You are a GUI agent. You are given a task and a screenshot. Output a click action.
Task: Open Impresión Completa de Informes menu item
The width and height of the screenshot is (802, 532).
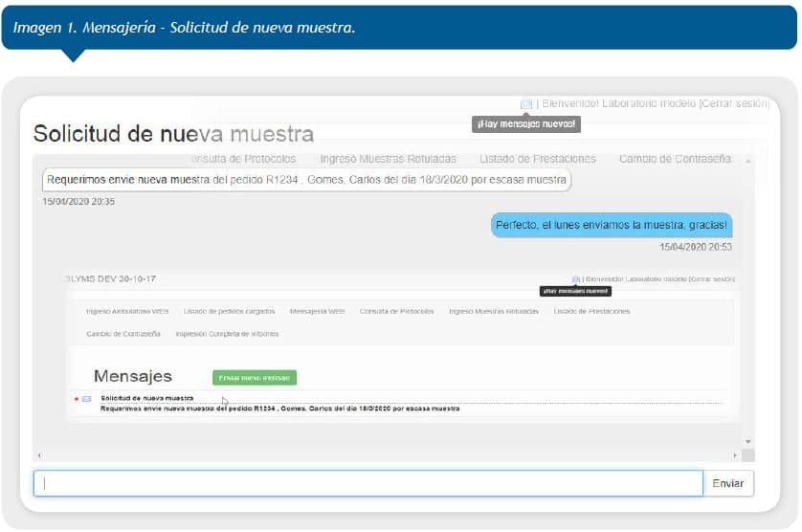click(x=227, y=334)
